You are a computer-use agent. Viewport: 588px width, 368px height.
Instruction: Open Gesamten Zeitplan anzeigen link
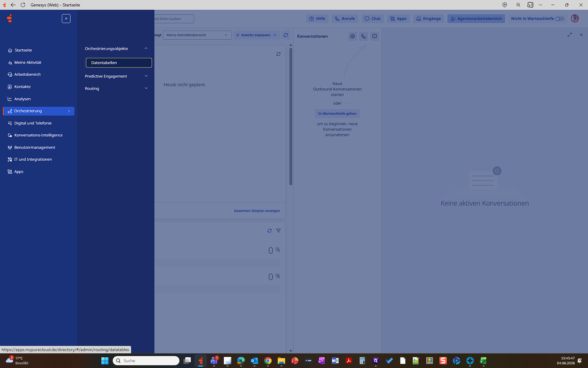coord(257,211)
